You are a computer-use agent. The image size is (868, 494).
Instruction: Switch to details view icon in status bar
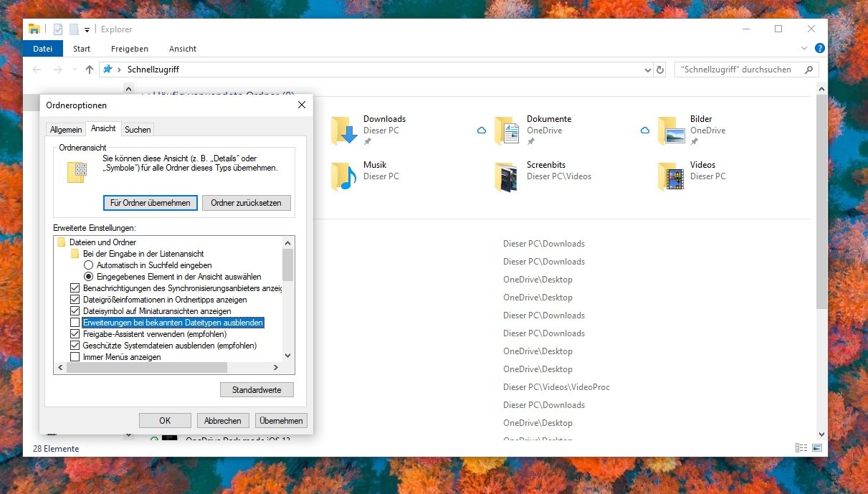pyautogui.click(x=801, y=448)
